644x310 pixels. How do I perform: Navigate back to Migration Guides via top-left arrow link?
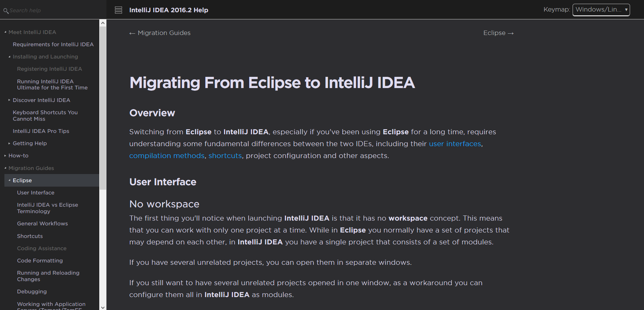160,33
